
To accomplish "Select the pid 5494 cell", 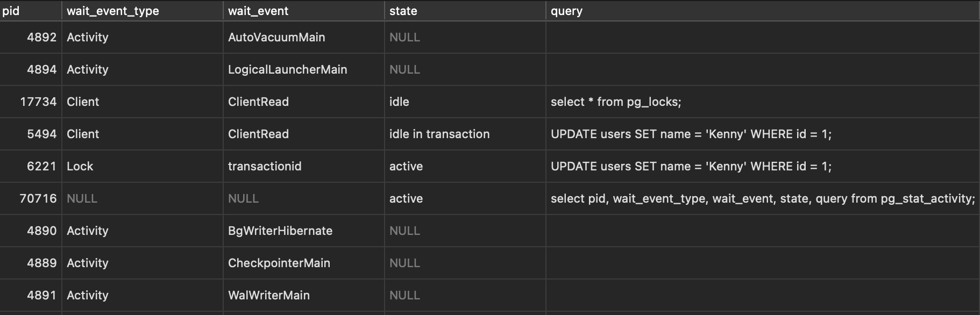I will pyautogui.click(x=41, y=134).
